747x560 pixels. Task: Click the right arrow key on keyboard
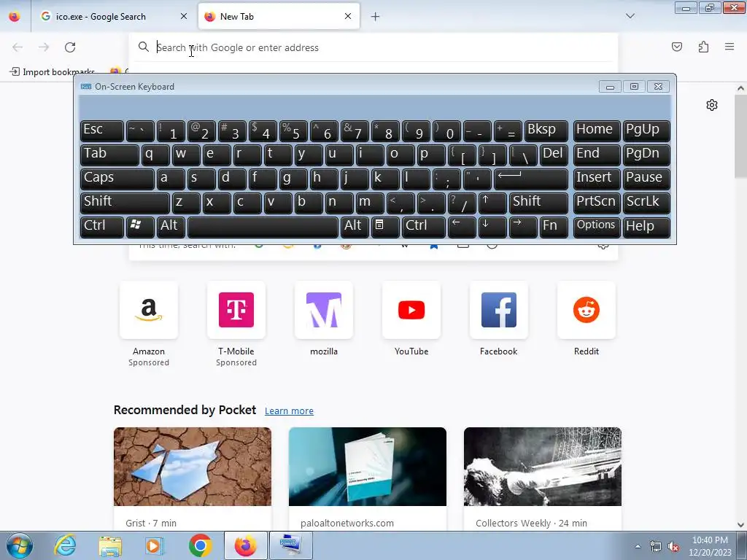coord(523,227)
